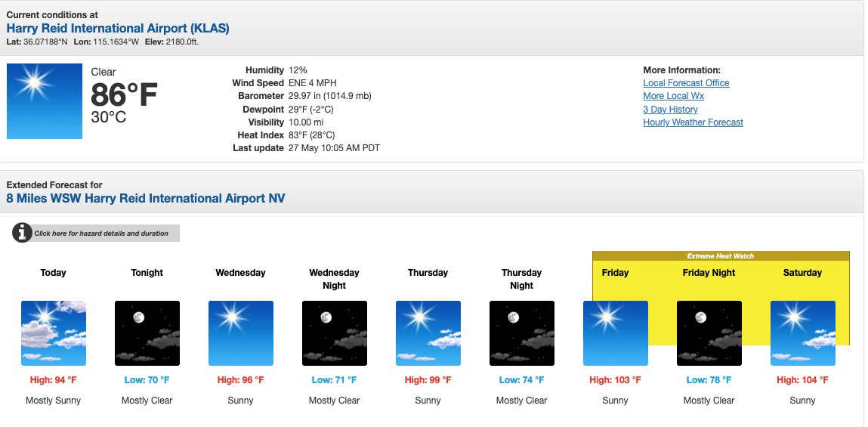The height and width of the screenshot is (427, 868).
Task: Click 'Click here for hazard details' text
Action: click(x=101, y=234)
